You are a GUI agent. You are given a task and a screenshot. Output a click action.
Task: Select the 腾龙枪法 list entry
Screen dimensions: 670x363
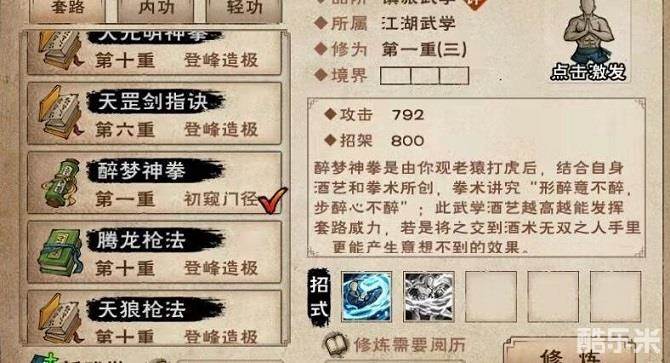click(x=154, y=252)
